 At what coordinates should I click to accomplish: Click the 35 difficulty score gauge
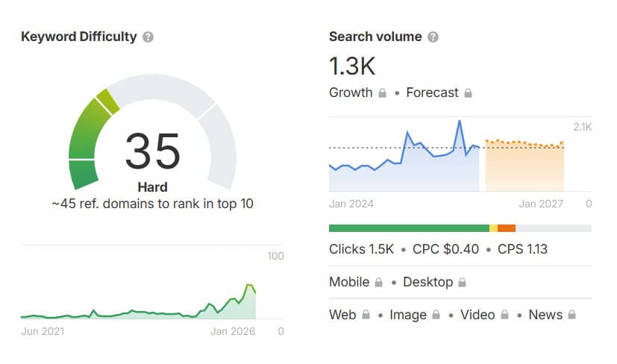[152, 151]
